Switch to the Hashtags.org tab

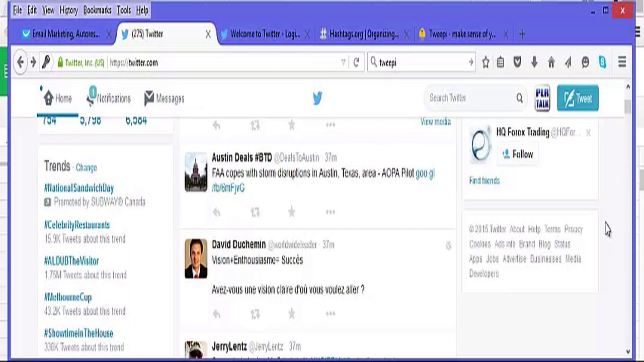[x=363, y=34]
